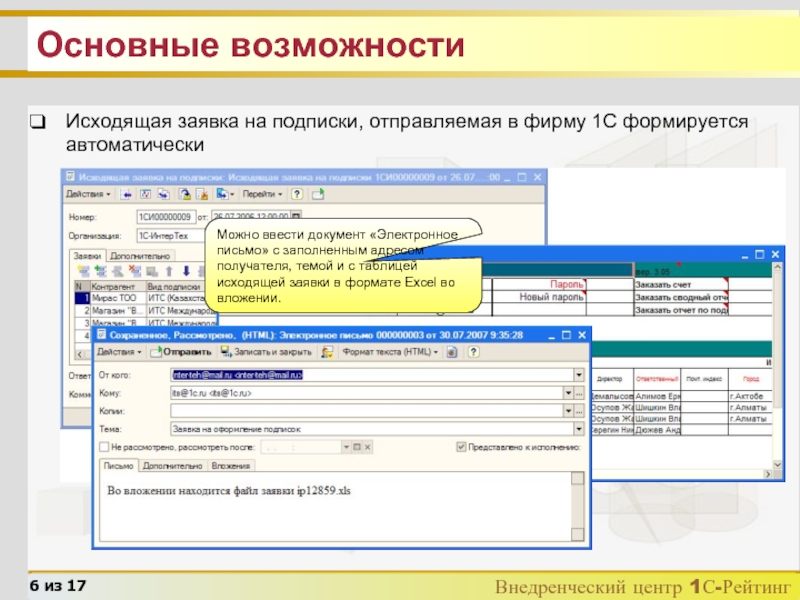The height and width of the screenshot is (600, 800).
Task: Tick the Не рассмотрено, рассмотреть после checkbox
Action: point(104,447)
